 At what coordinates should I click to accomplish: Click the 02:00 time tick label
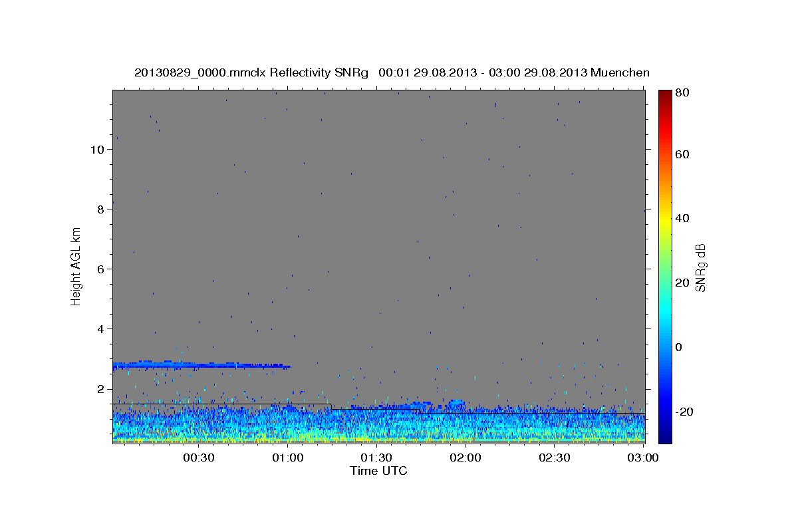pyautogui.click(x=465, y=458)
